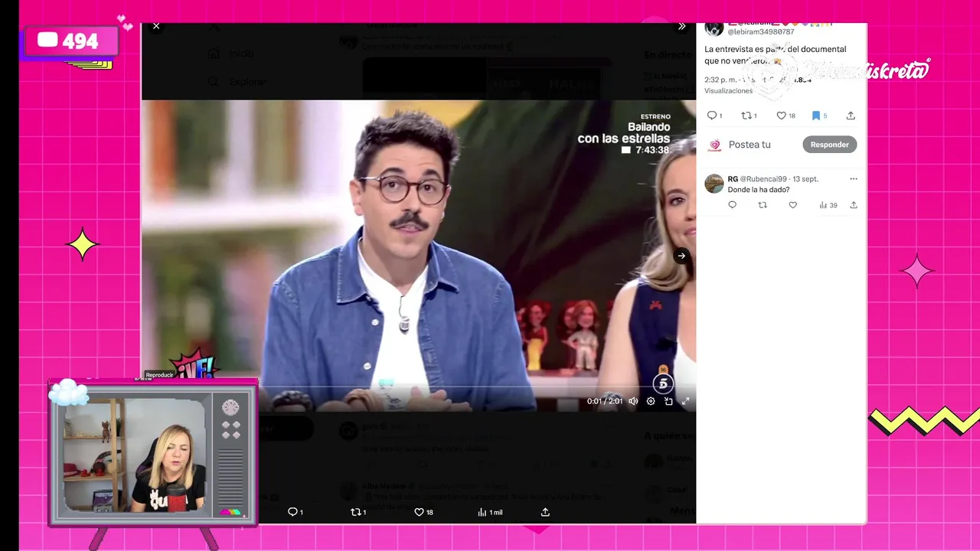Open video playback settings gear
980x551 pixels.
pyautogui.click(x=651, y=401)
